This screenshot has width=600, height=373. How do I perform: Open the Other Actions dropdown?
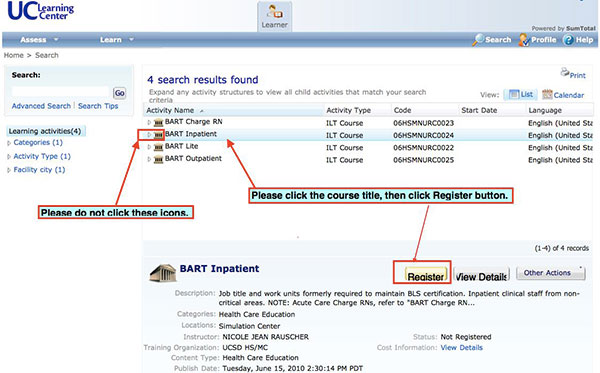[551, 273]
